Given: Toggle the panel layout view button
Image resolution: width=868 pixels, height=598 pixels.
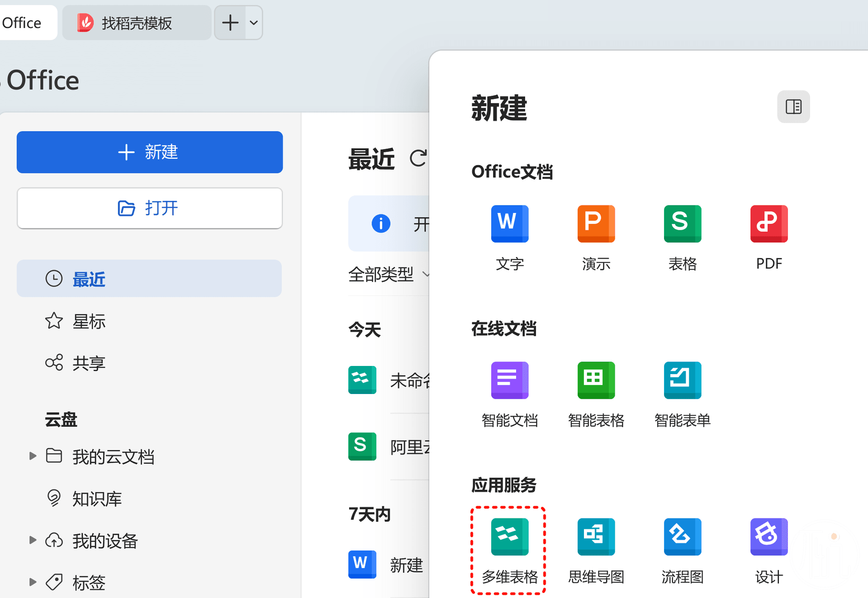Looking at the screenshot, I should click(793, 107).
